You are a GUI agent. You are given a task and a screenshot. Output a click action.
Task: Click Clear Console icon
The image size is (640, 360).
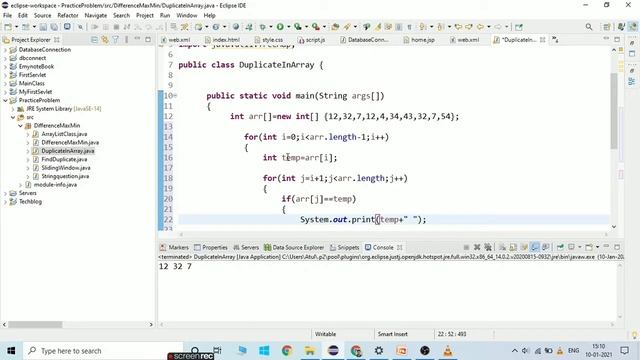coord(502,247)
